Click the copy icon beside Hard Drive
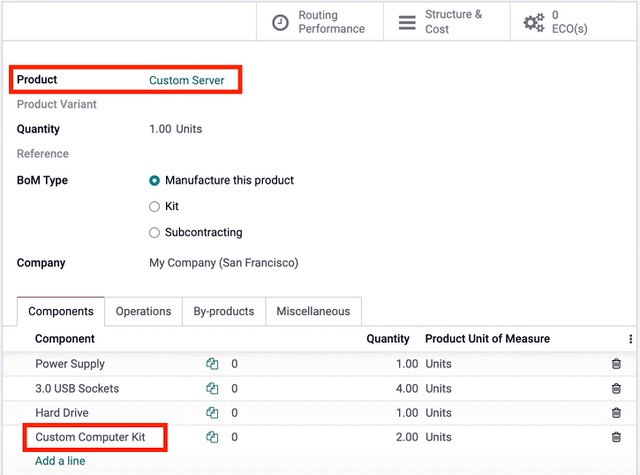The width and height of the screenshot is (640, 475). [212, 413]
